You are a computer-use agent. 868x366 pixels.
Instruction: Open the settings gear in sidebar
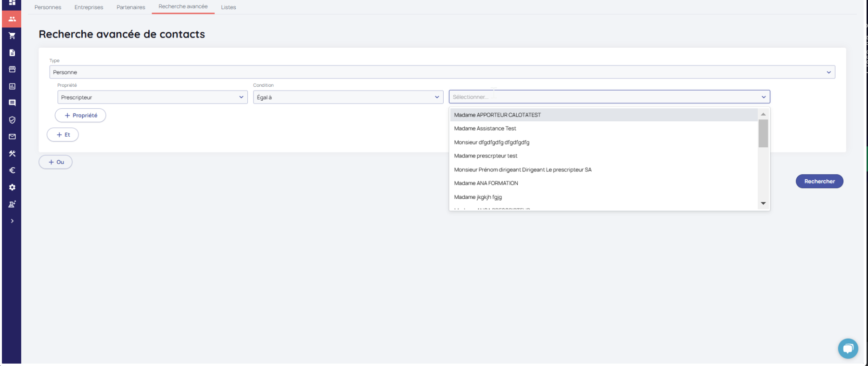(12, 187)
